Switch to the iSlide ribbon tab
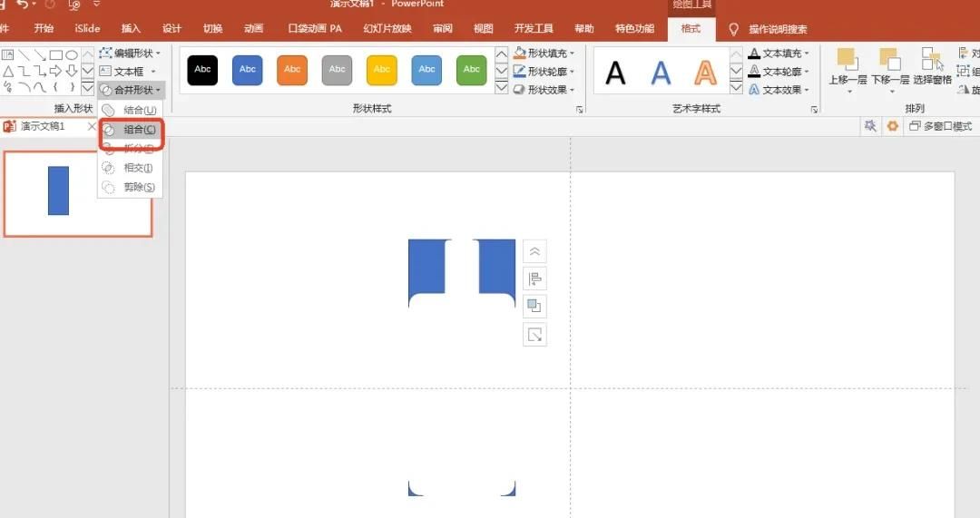Viewport: 980px width, 518px height. [87, 29]
